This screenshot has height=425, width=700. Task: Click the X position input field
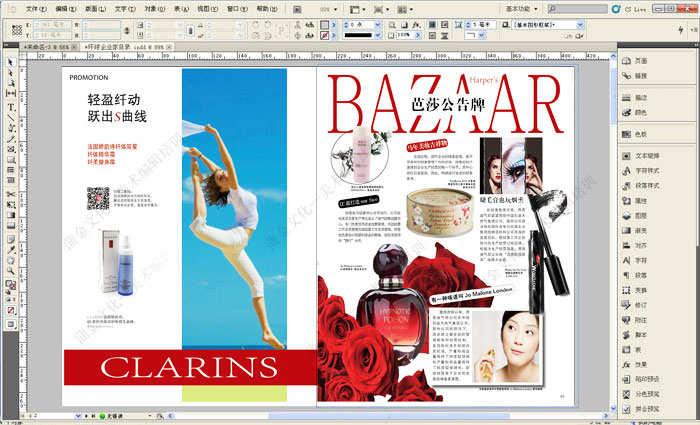(53, 25)
